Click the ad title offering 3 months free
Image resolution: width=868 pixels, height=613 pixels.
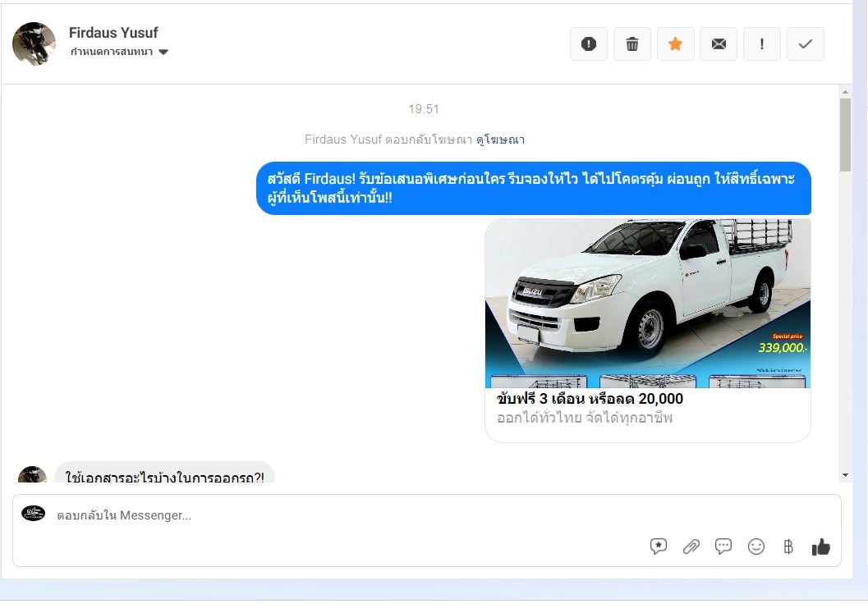tap(590, 400)
